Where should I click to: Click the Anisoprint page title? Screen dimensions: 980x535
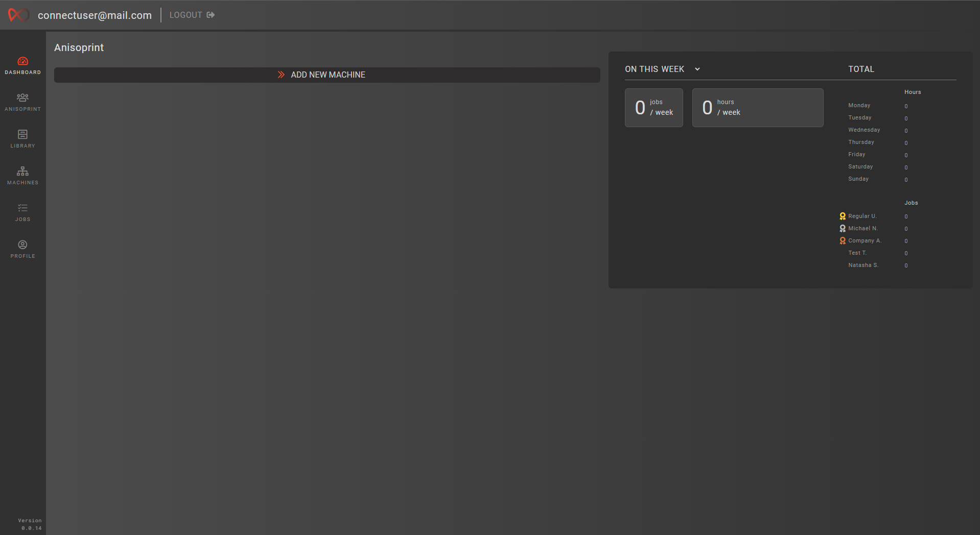(79, 47)
